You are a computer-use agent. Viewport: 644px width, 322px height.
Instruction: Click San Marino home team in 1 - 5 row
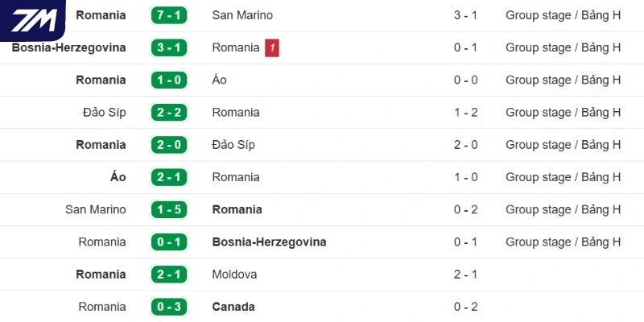click(x=96, y=209)
